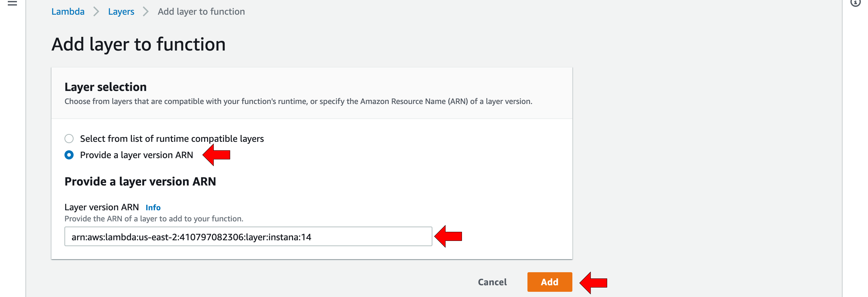Image resolution: width=868 pixels, height=297 pixels.
Task: Open the hamburger side navigation menu
Action: click(x=12, y=3)
